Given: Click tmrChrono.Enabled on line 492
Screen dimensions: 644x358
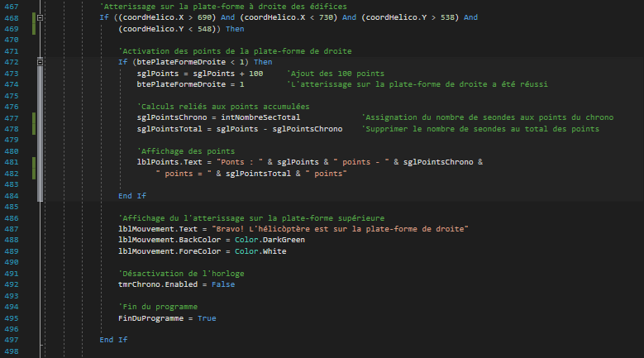Looking at the screenshot, I should point(158,284).
